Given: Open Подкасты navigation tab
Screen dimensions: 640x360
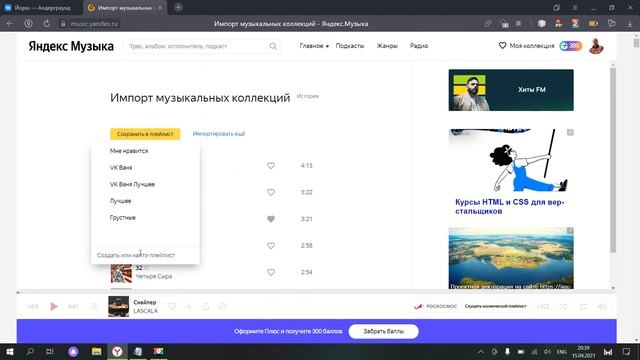Looking at the screenshot, I should 350,46.
